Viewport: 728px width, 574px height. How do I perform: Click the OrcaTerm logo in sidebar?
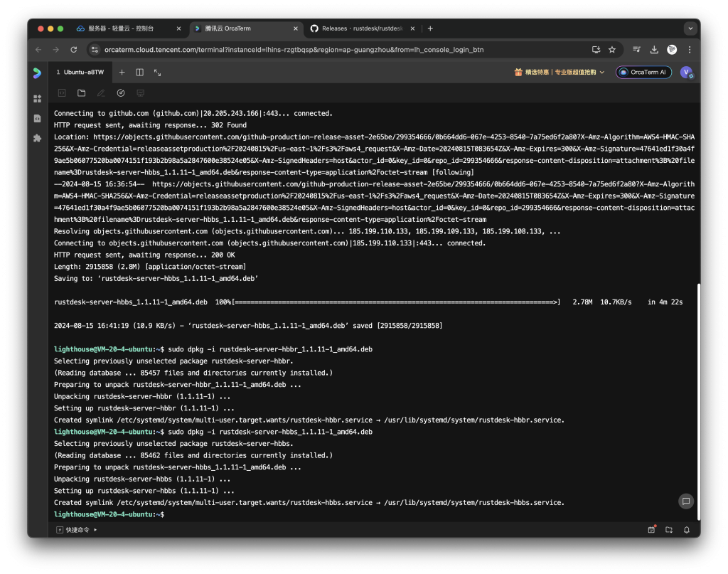point(37,73)
